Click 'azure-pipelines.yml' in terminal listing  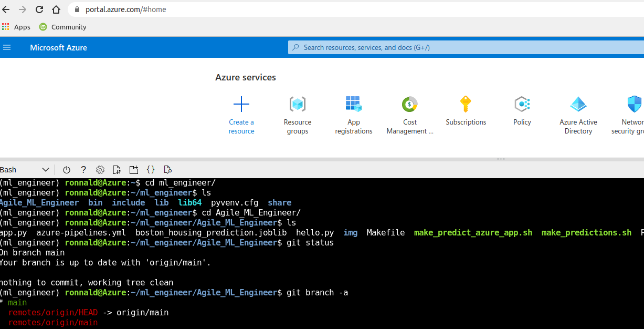81,232
